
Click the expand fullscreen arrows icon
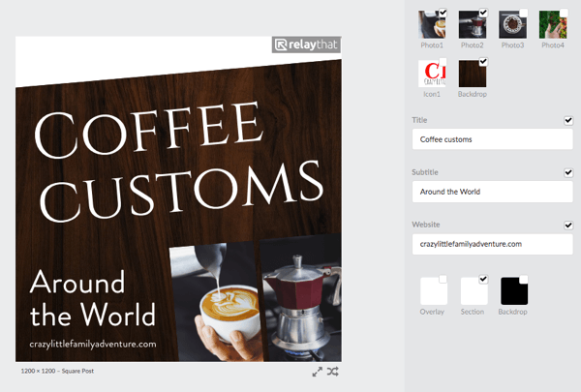pyautogui.click(x=318, y=372)
